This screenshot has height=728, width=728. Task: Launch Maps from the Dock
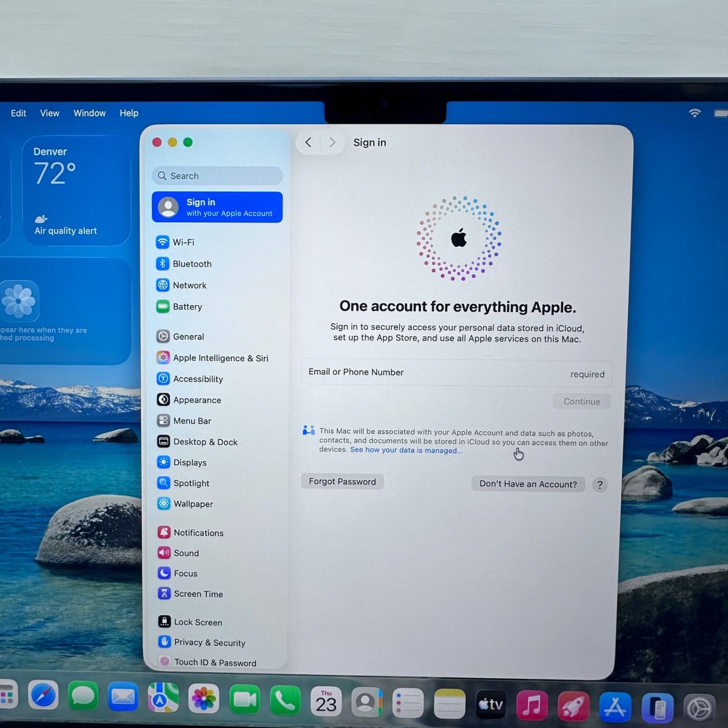tap(163, 697)
